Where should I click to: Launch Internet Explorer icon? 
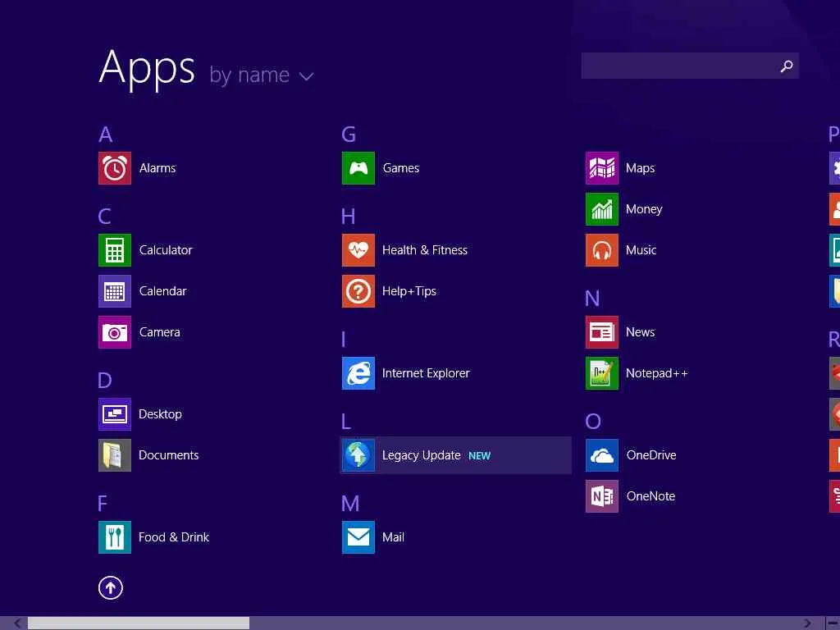[358, 373]
